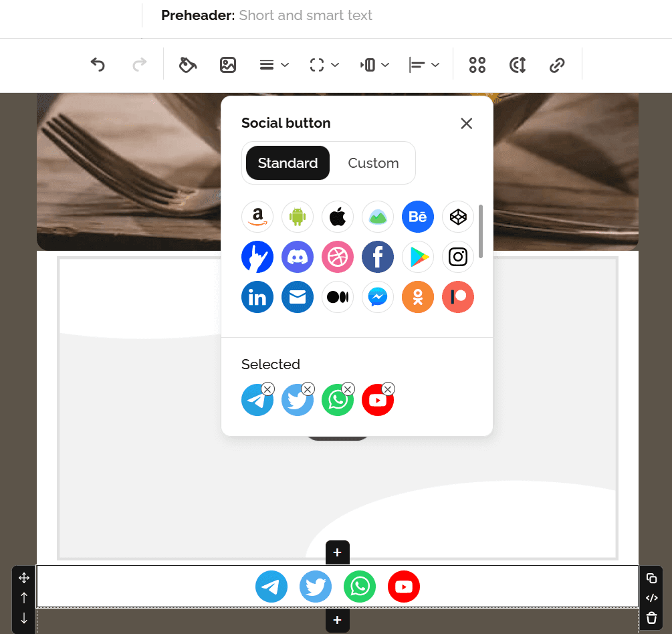
Task: Remove WhatsApp from the Selected list
Action: [348, 389]
